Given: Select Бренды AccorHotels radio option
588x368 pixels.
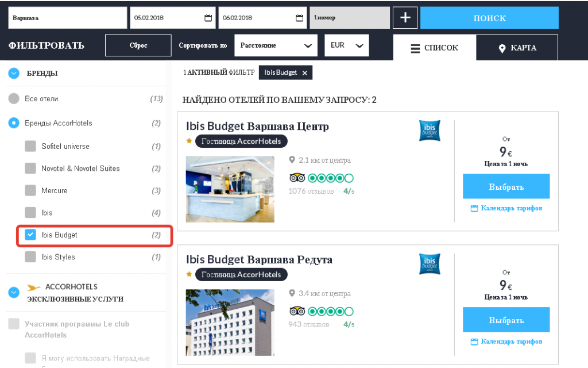Looking at the screenshot, I should (x=14, y=123).
